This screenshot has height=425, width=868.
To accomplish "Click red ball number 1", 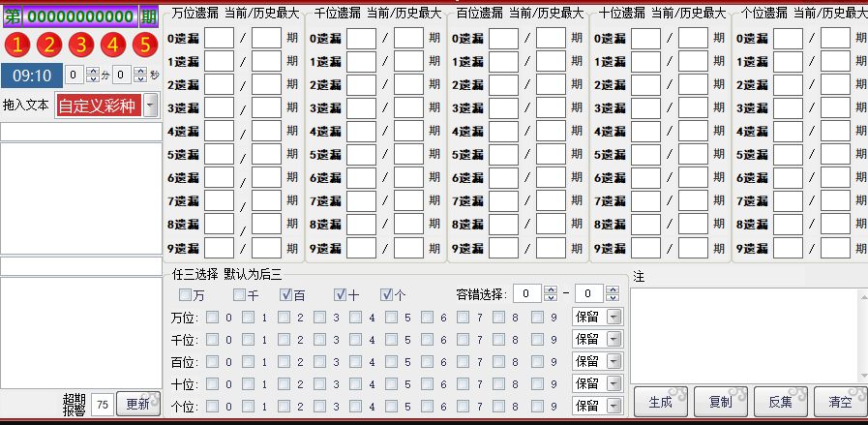I will tap(17, 45).
